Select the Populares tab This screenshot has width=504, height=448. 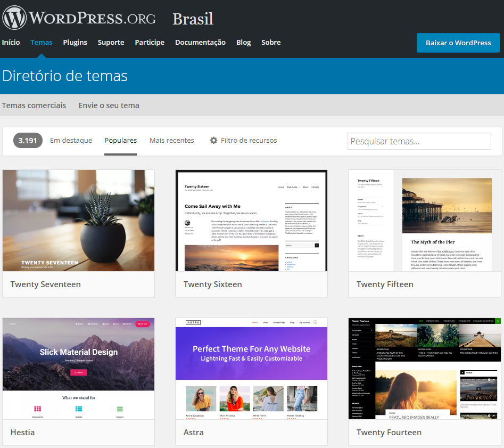(120, 141)
